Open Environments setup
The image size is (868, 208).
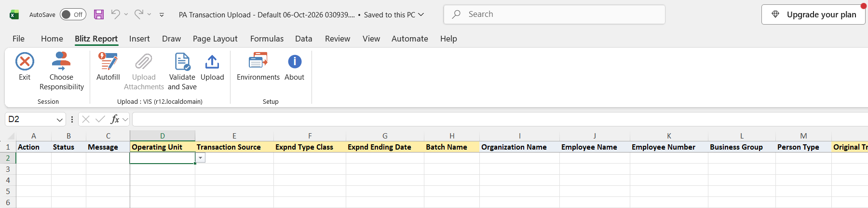pos(258,66)
